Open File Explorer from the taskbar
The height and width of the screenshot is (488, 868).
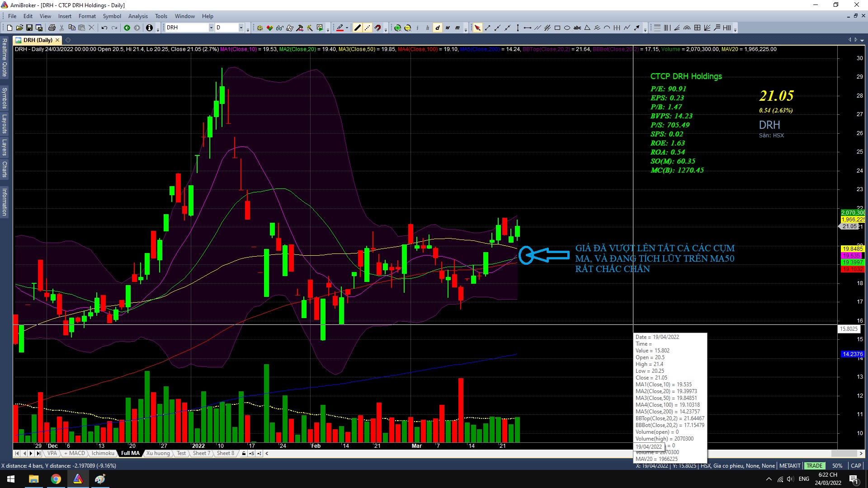34,479
